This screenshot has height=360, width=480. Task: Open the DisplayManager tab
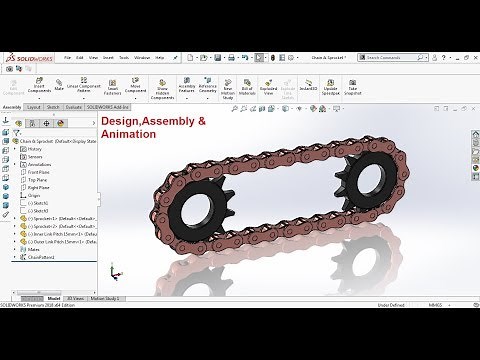60,123
